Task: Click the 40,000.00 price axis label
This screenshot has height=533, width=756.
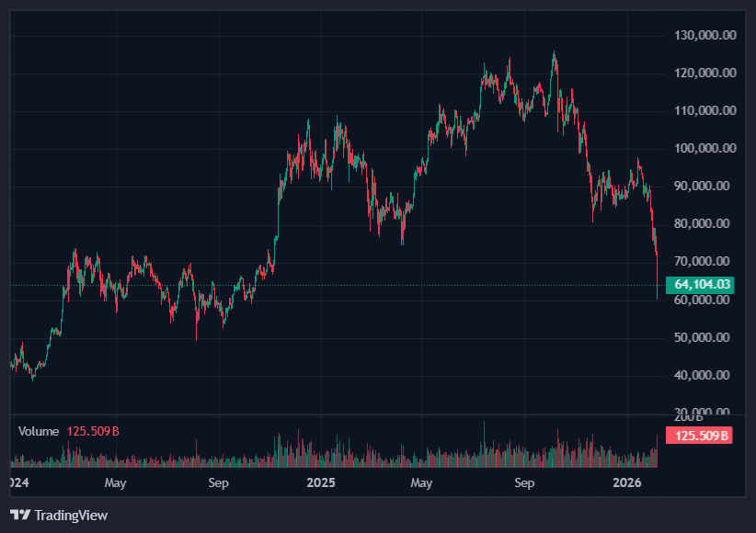Action: coord(704,375)
